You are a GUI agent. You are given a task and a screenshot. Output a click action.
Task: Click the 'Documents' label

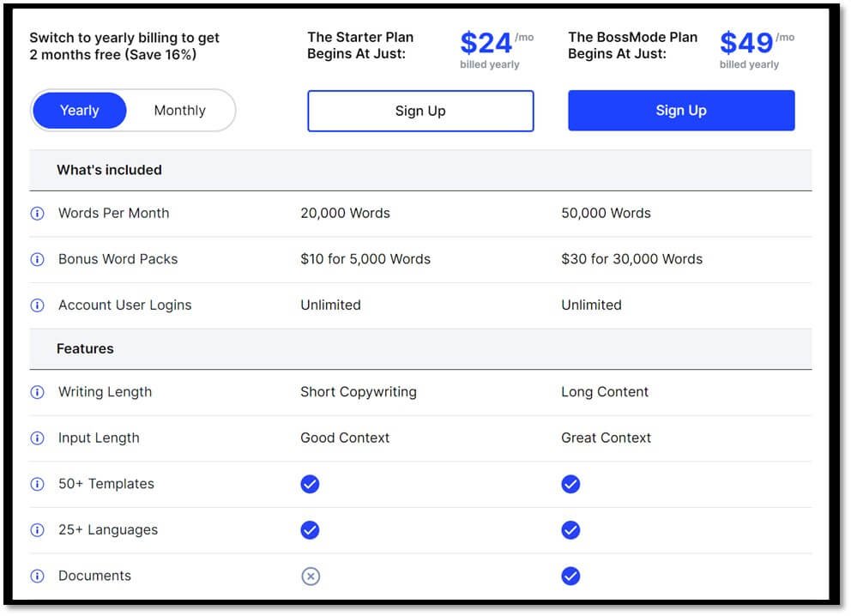pos(94,576)
